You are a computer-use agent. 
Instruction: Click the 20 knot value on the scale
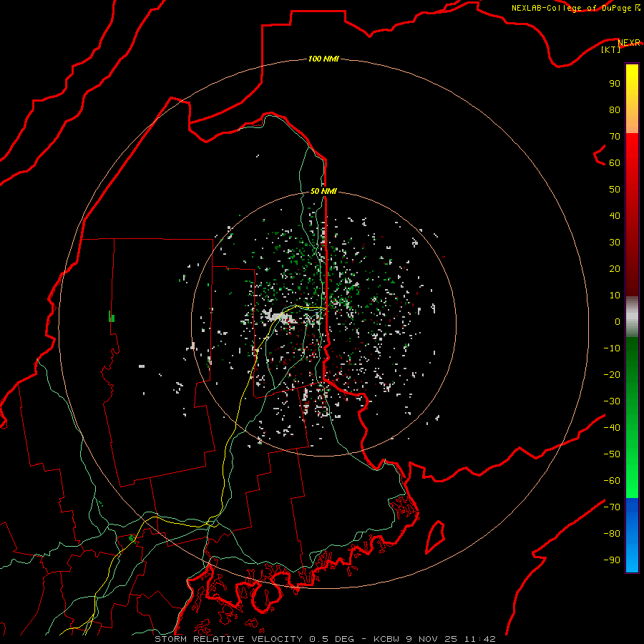(x=615, y=269)
